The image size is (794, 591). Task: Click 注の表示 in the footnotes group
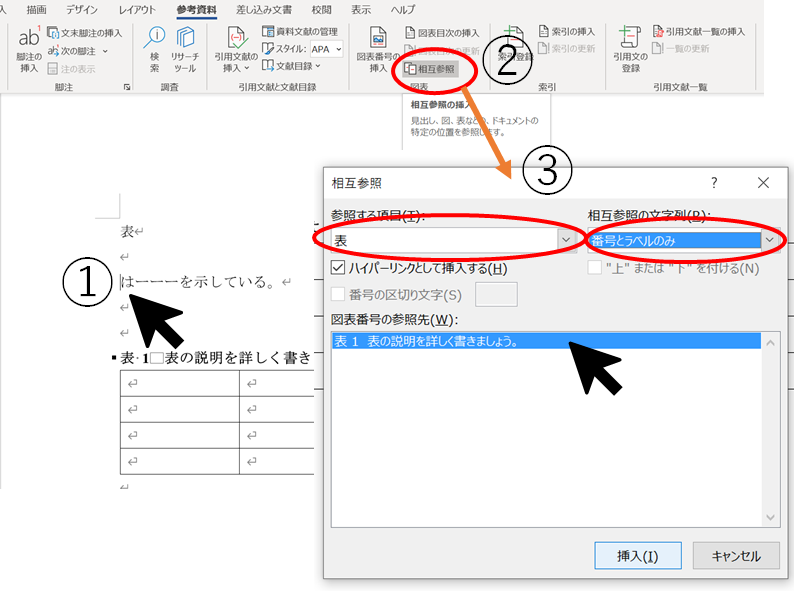(71, 69)
